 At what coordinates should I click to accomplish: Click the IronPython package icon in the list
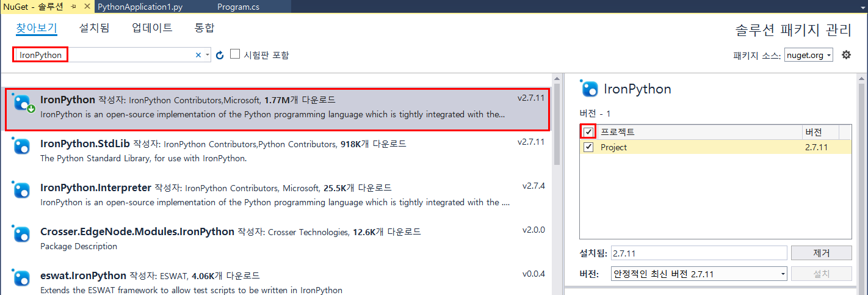click(21, 103)
